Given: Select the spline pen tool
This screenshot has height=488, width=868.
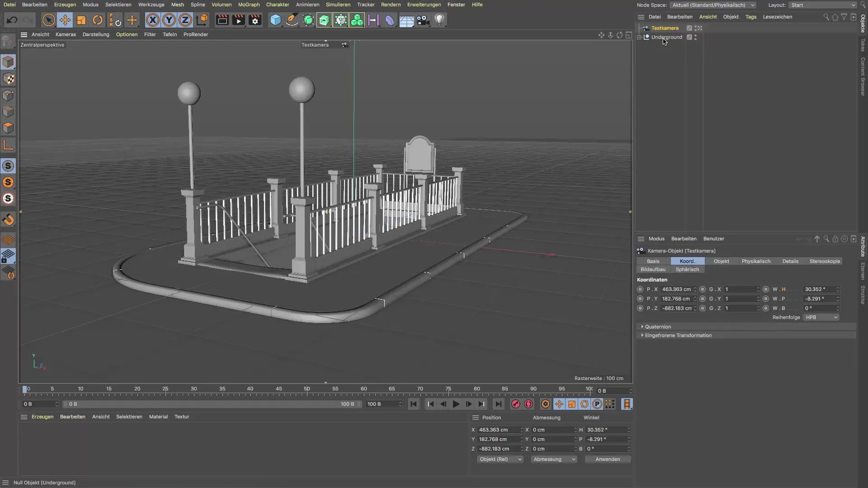Looking at the screenshot, I should coord(292,20).
